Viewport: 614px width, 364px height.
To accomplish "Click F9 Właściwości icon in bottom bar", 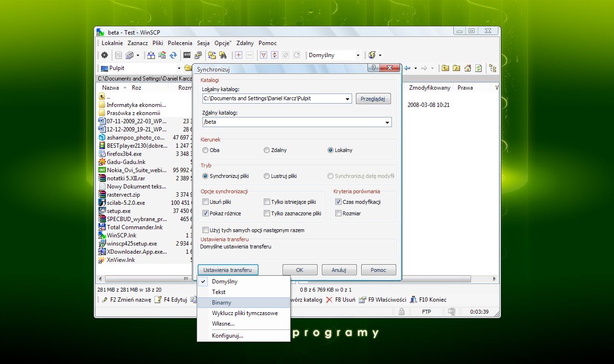I will coord(363,300).
